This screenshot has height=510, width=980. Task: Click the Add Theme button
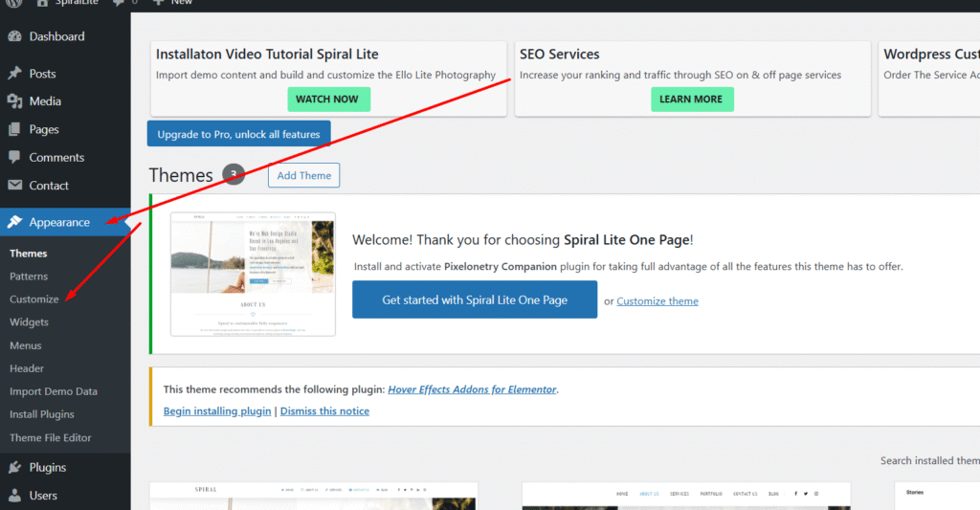coord(303,176)
